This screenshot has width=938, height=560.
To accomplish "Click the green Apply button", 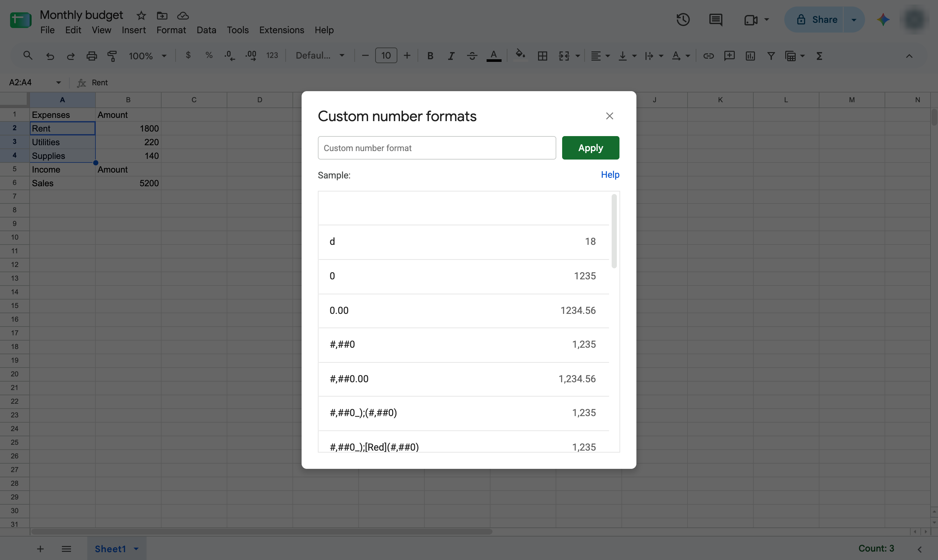I will [x=590, y=148].
